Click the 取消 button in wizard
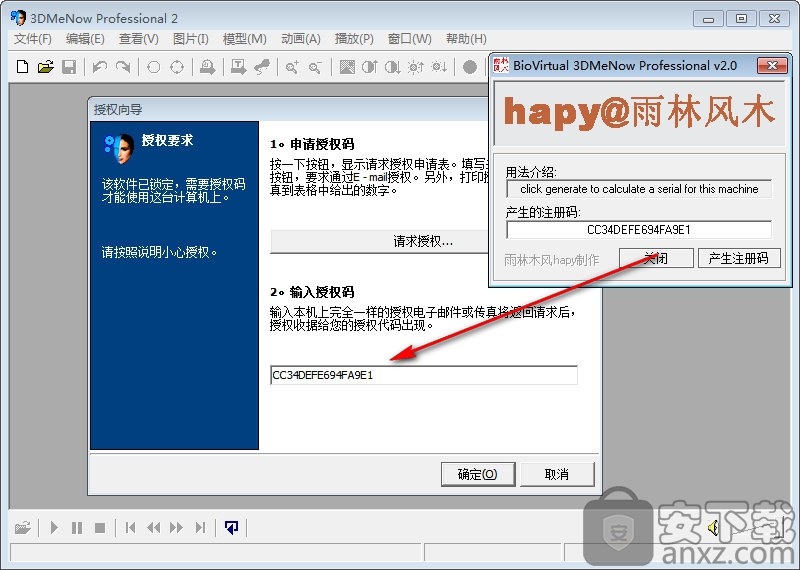Screen dimensions: 800x570 (x=557, y=475)
